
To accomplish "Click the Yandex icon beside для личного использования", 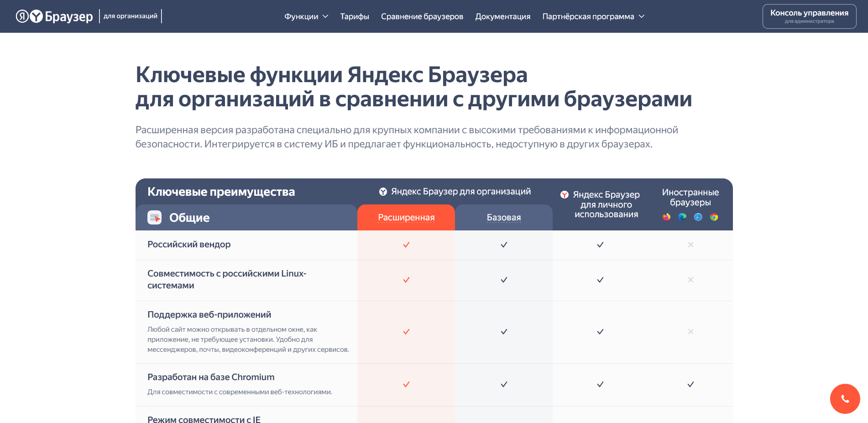I will click(x=565, y=195).
